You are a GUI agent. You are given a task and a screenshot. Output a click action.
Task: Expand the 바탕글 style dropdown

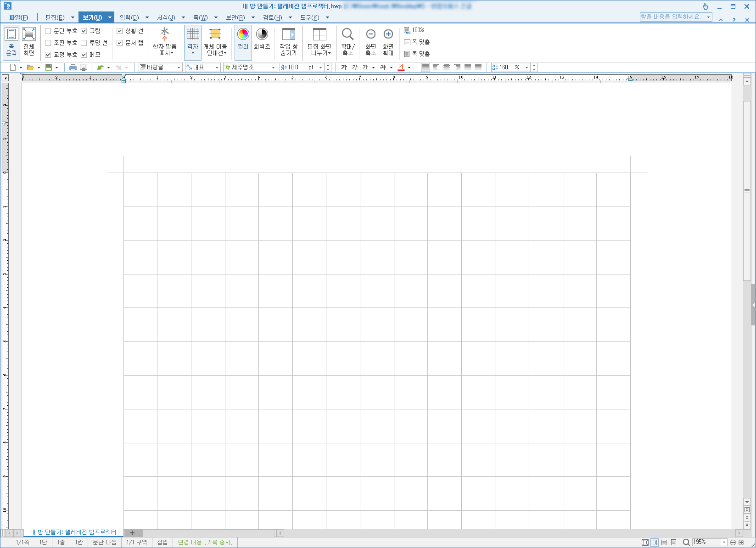[x=179, y=68]
